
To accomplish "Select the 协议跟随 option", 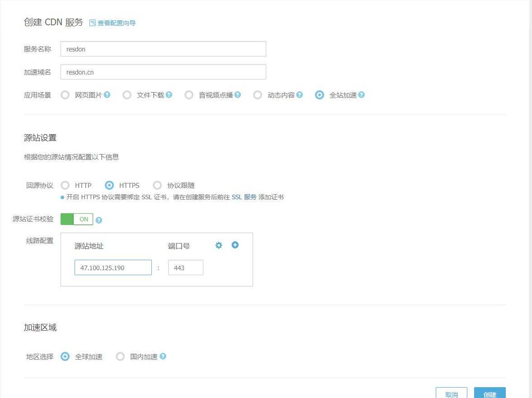I will [157, 185].
